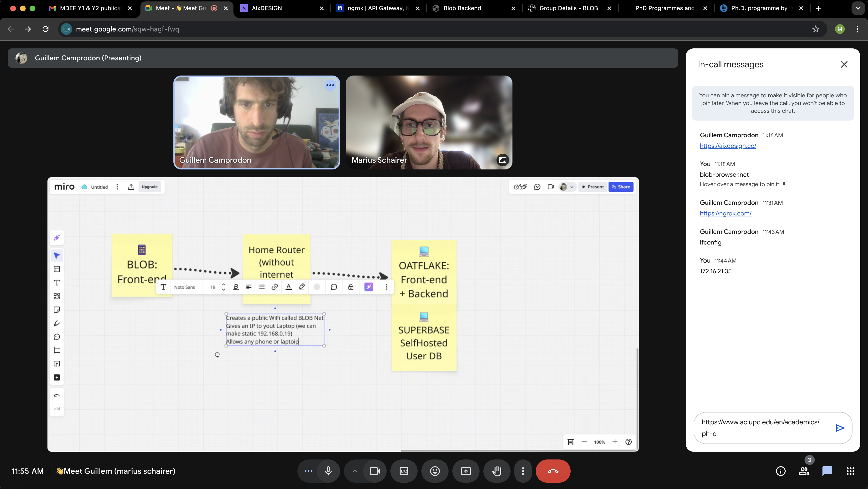This screenshot has width=868, height=489.
Task: Open Miro AI purple button in text toolbar
Action: click(369, 287)
